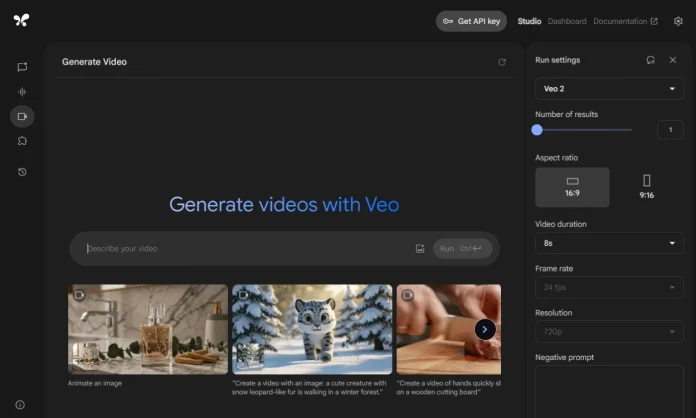Open the Resolution 720p dropdown
This screenshot has width=696, height=418.
609,332
